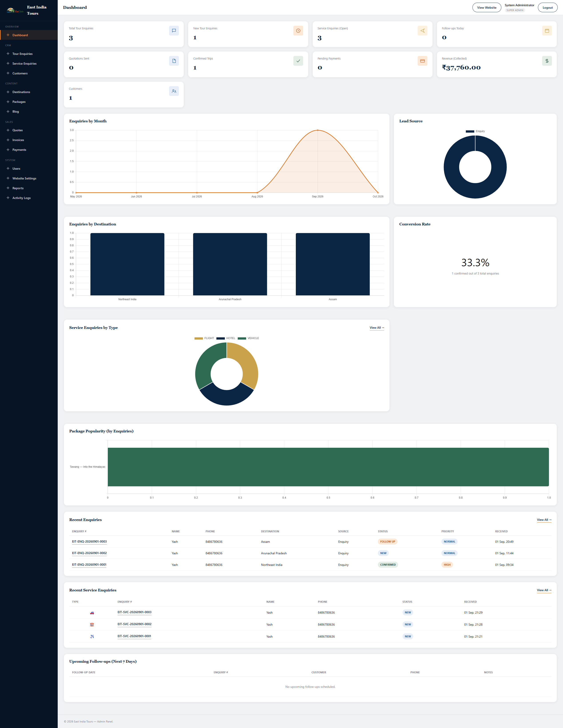563x728 pixels.
Task: Open Invoices in the sidebar
Action: point(29,140)
